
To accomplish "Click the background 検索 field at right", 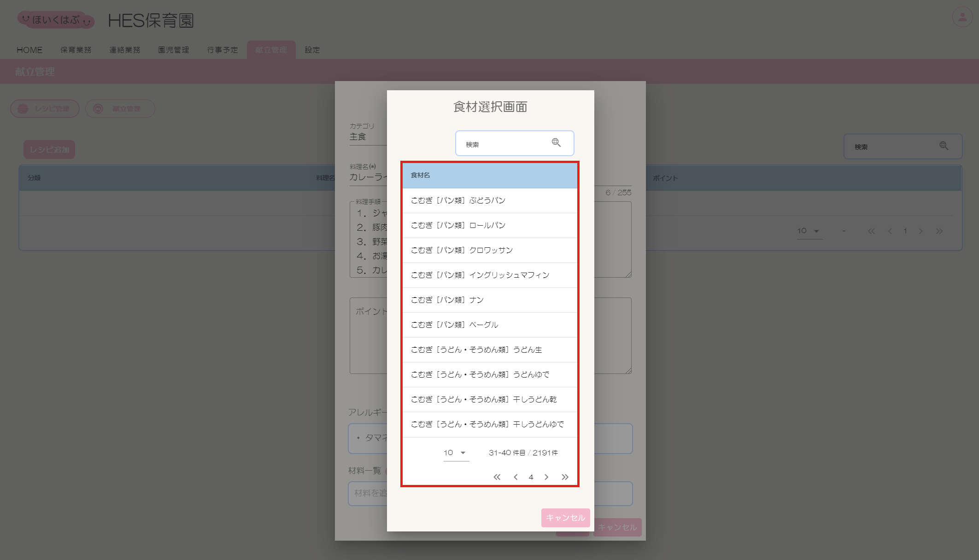I will pyautogui.click(x=903, y=146).
